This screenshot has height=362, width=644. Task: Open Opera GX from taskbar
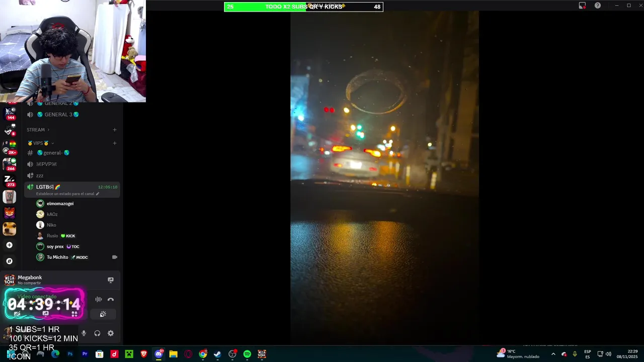tap(188, 354)
